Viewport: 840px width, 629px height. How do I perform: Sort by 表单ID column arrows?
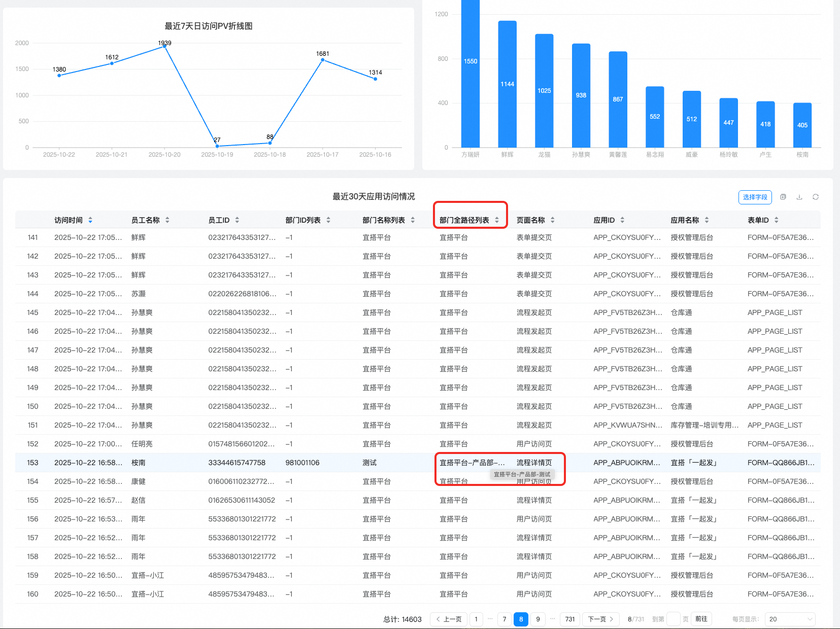click(776, 220)
